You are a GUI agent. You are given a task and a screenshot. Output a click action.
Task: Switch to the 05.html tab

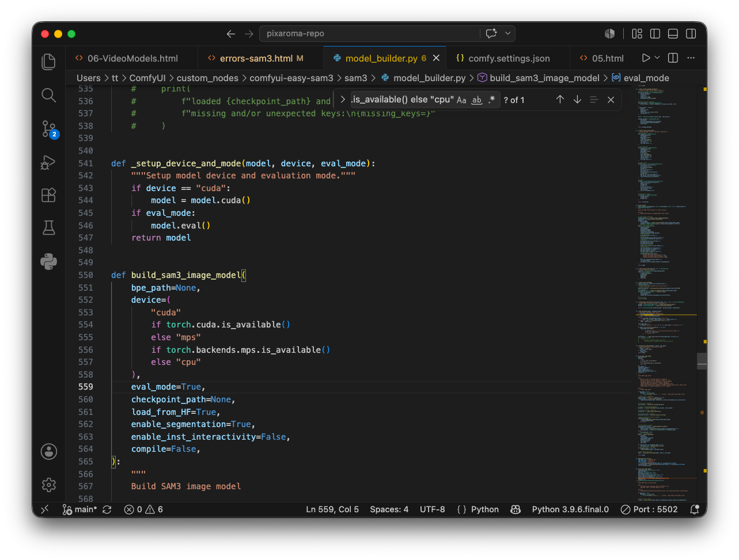pyautogui.click(x=602, y=58)
